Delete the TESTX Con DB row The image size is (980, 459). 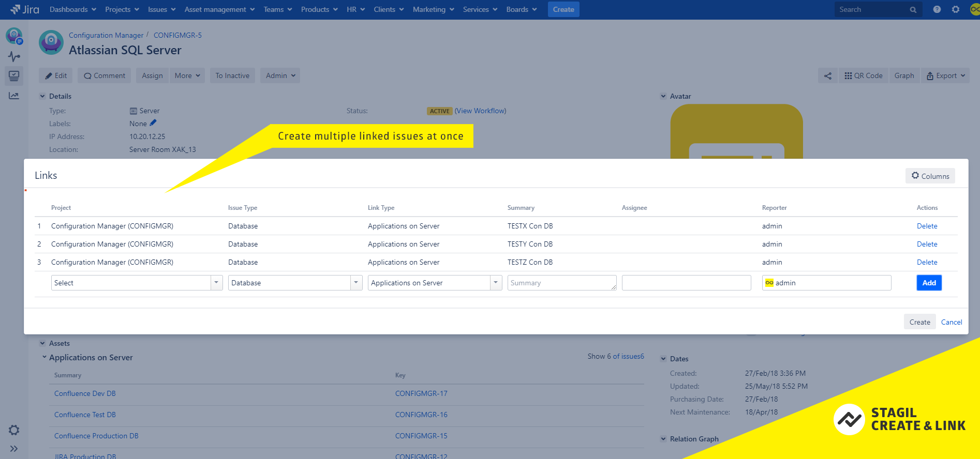pyautogui.click(x=927, y=226)
